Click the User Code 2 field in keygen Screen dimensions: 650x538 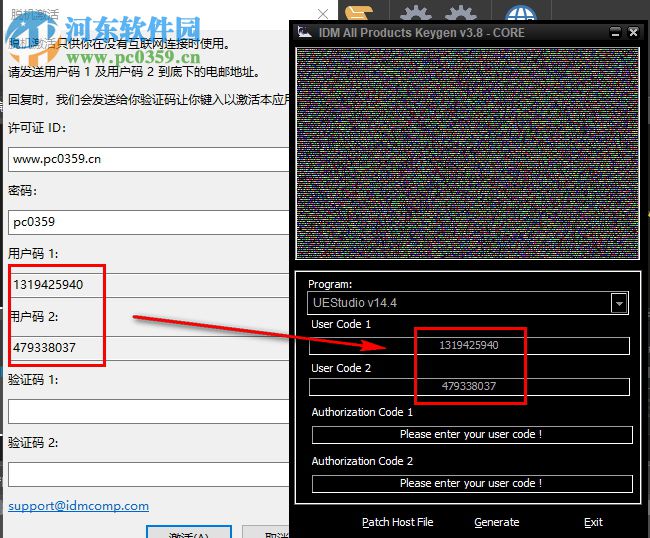point(469,386)
